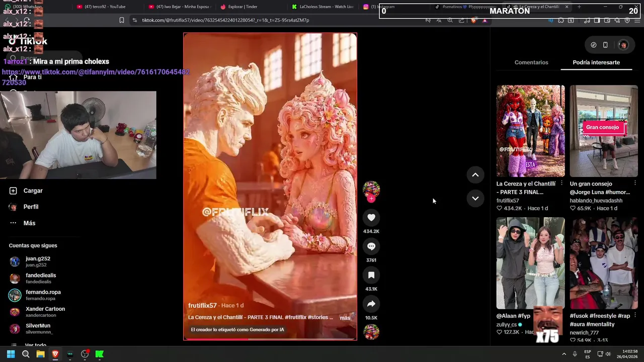Image resolution: width=644 pixels, height=362 pixels.
Task: Open Leo AI sparkle icon
Action: 617,20
